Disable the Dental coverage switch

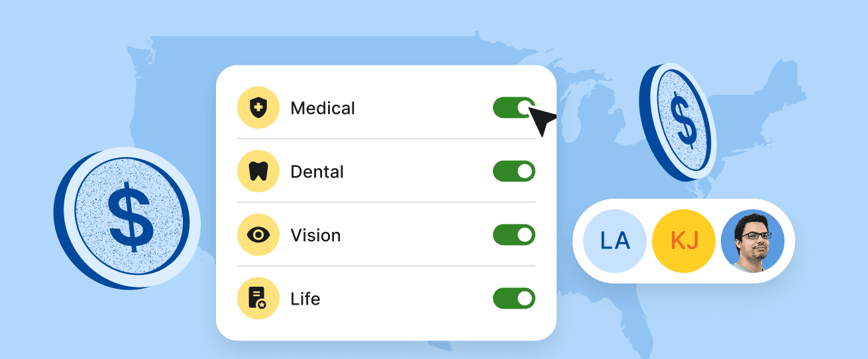(x=514, y=172)
